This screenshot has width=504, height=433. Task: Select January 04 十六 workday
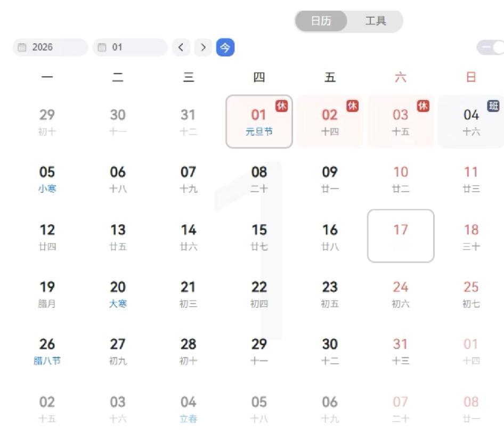point(471,121)
